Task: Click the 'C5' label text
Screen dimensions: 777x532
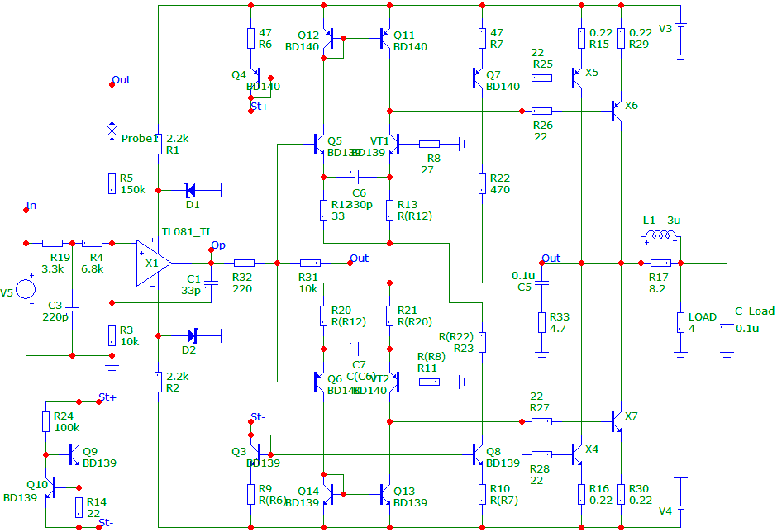Action: tap(524, 287)
